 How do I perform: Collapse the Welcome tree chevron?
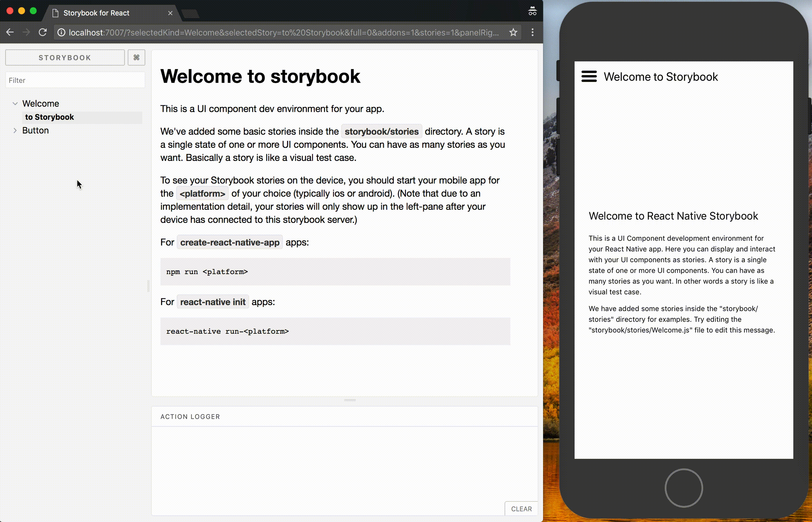(x=15, y=104)
